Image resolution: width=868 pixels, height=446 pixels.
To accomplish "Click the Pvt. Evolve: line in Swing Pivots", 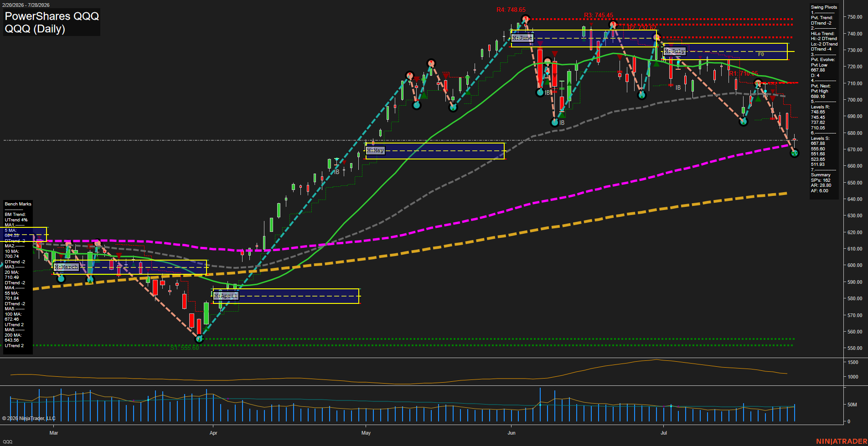I will 823,60.
